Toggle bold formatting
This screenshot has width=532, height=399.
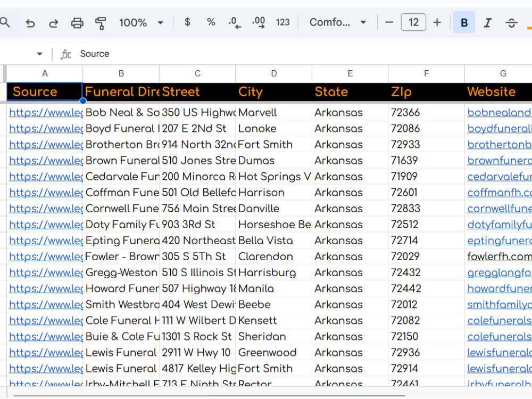tap(464, 22)
